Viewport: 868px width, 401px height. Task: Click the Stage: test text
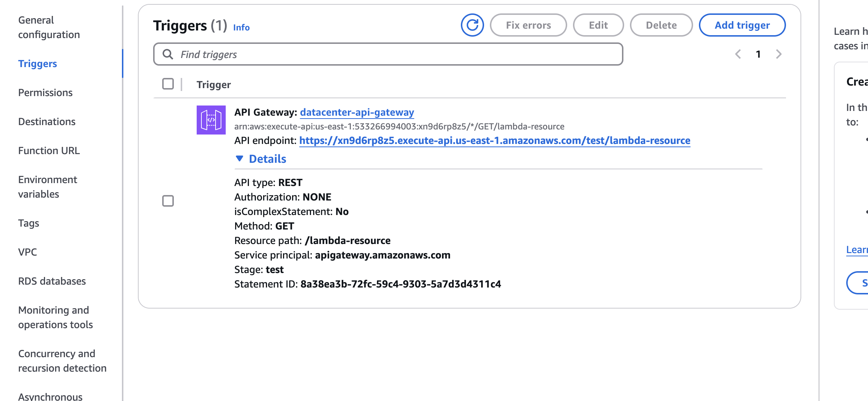tap(259, 269)
